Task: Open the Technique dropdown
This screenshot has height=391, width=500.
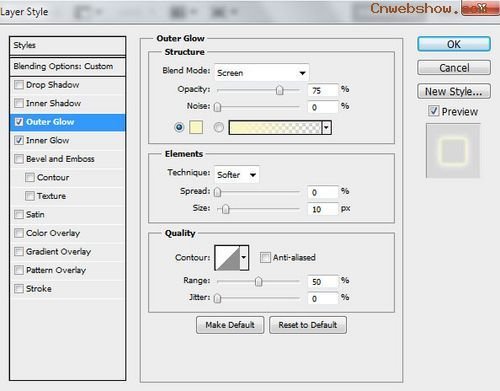Action: (x=237, y=174)
